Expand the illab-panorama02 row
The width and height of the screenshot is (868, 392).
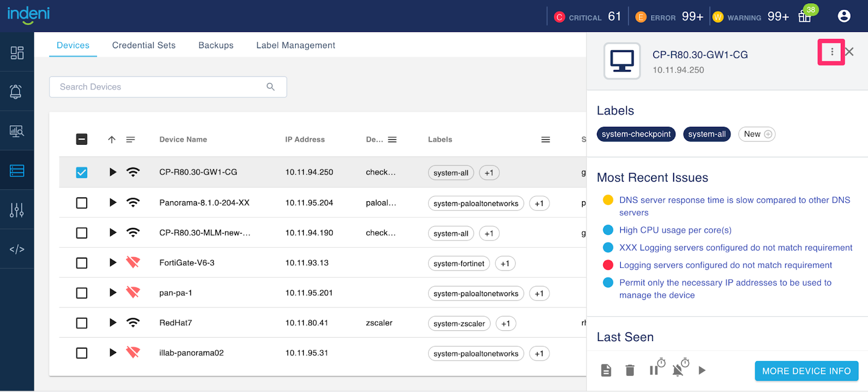tap(113, 352)
